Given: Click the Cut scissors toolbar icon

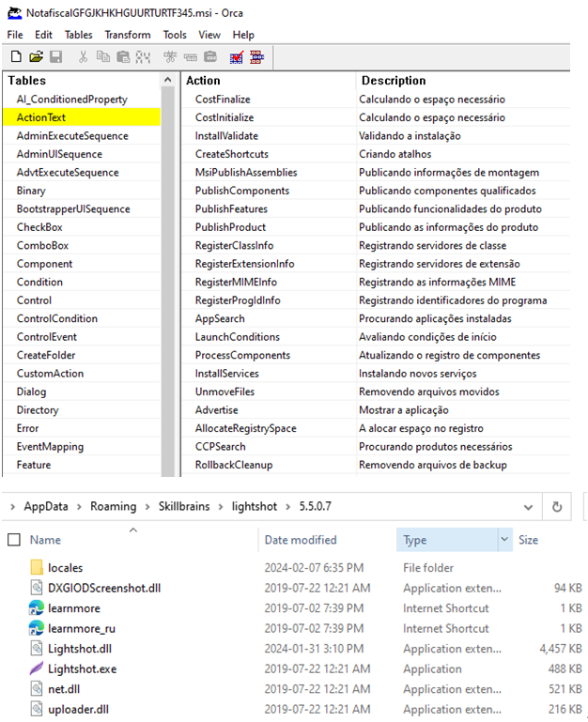Looking at the screenshot, I should (x=83, y=56).
